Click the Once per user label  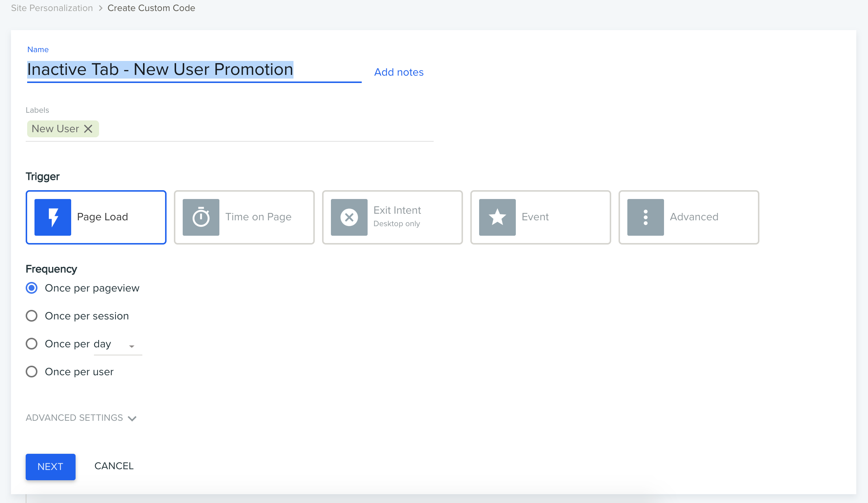pyautogui.click(x=79, y=372)
